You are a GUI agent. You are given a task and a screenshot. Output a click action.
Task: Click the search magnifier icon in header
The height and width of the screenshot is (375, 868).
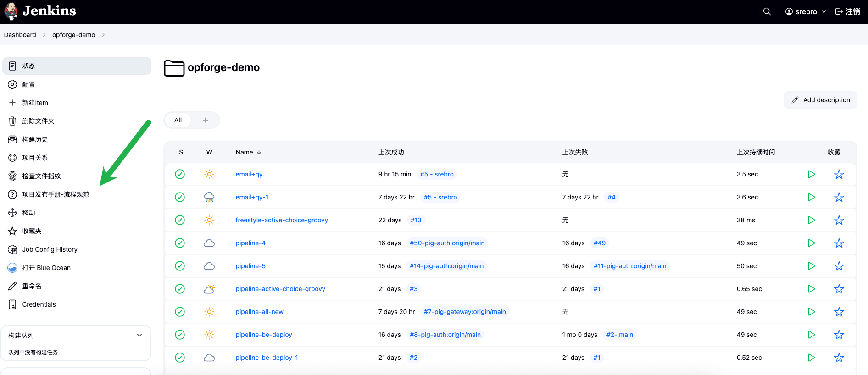point(767,11)
